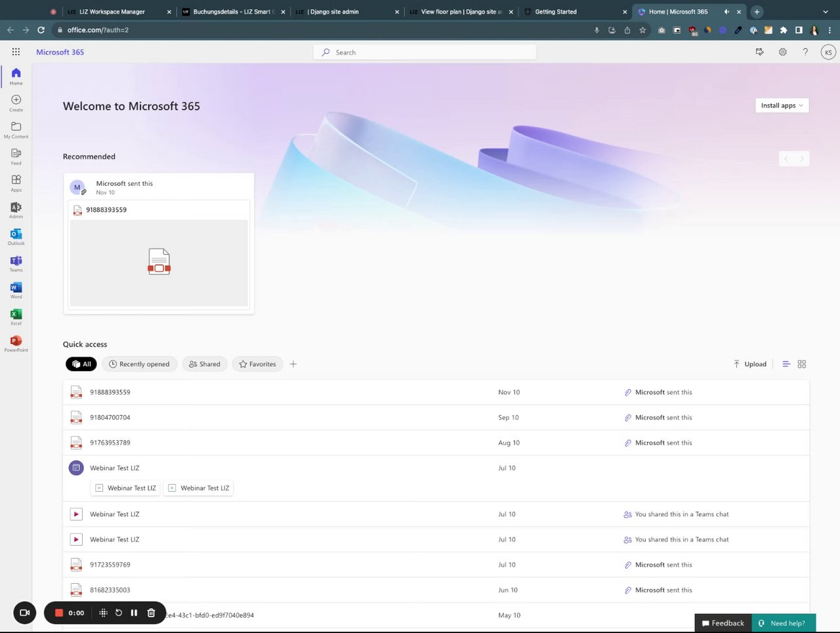Launch Excel from the sidebar
The width and height of the screenshot is (840, 633).
(16, 316)
